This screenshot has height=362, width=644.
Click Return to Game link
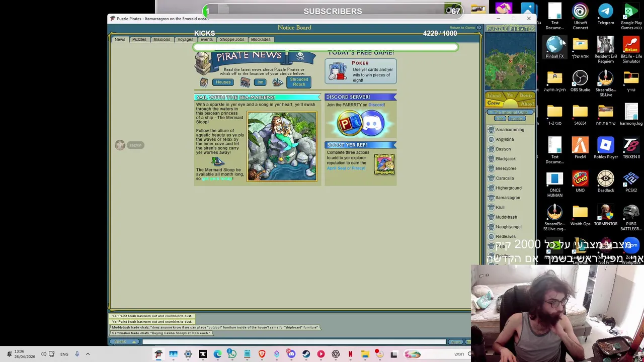click(462, 28)
